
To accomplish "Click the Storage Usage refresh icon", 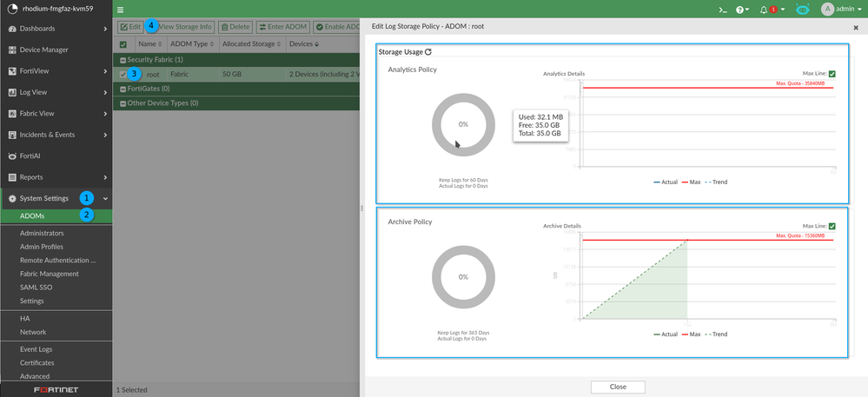I will [x=427, y=52].
